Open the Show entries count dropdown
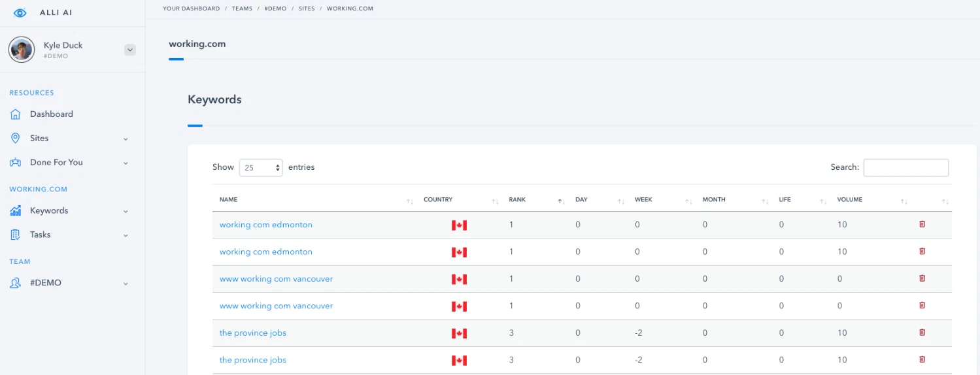 point(261,168)
